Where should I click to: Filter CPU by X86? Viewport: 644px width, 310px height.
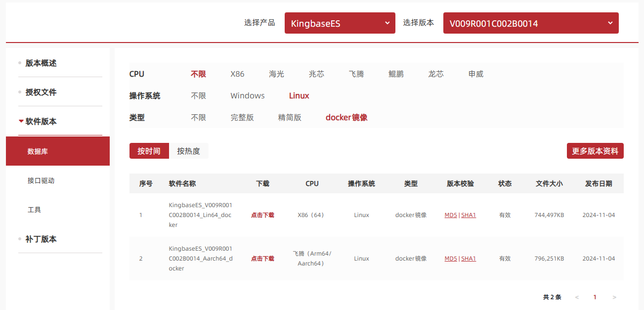(237, 74)
